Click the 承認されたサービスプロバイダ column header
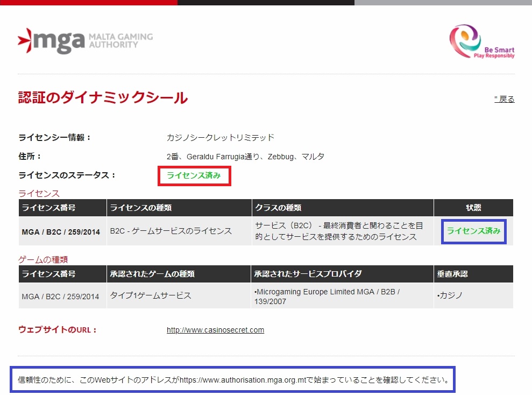 pyautogui.click(x=342, y=274)
